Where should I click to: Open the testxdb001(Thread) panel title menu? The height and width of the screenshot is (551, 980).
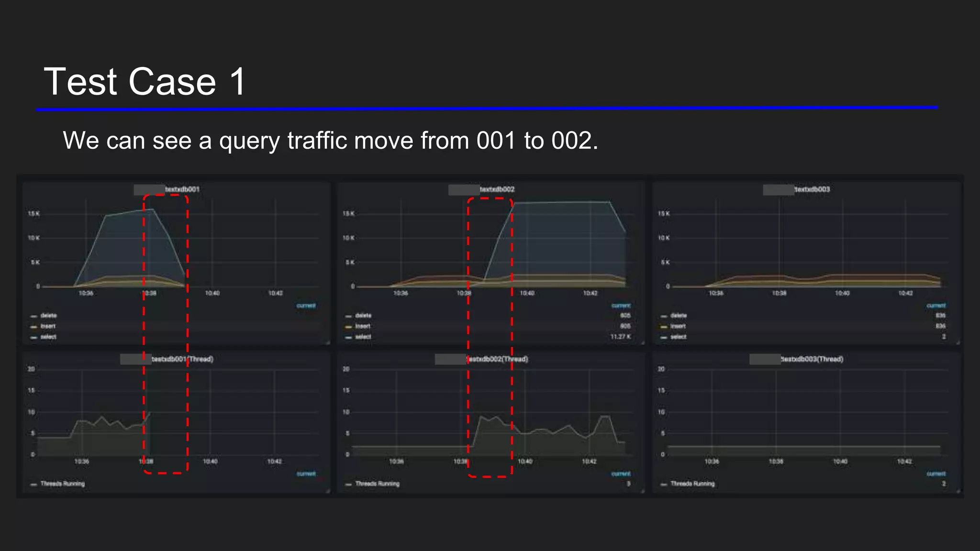182,359
